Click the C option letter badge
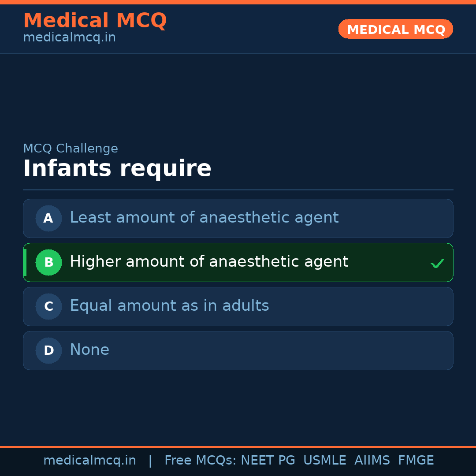 coord(48,306)
